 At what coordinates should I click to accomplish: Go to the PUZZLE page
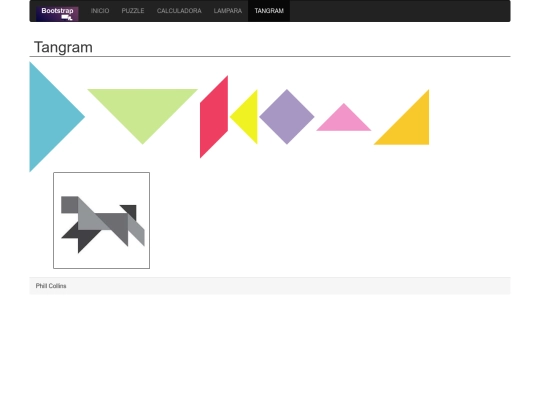(x=133, y=11)
